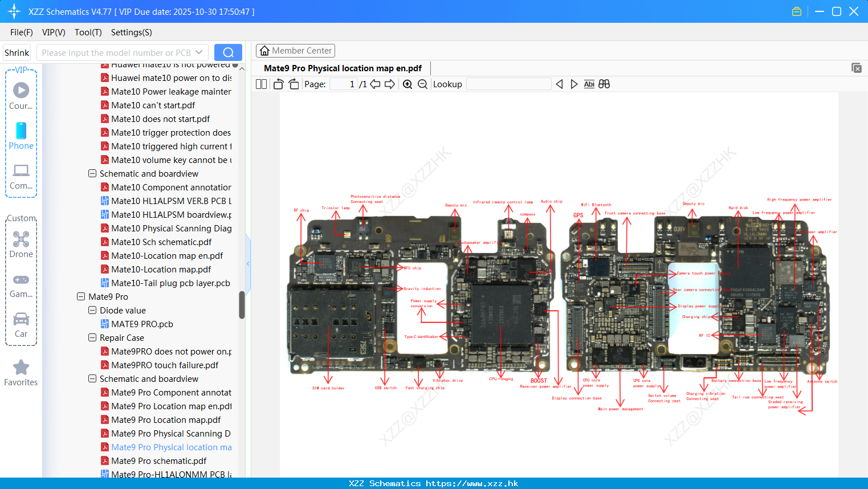The image size is (868, 489).
Task: Open Mate10 can't start.pdf
Action: point(148,105)
